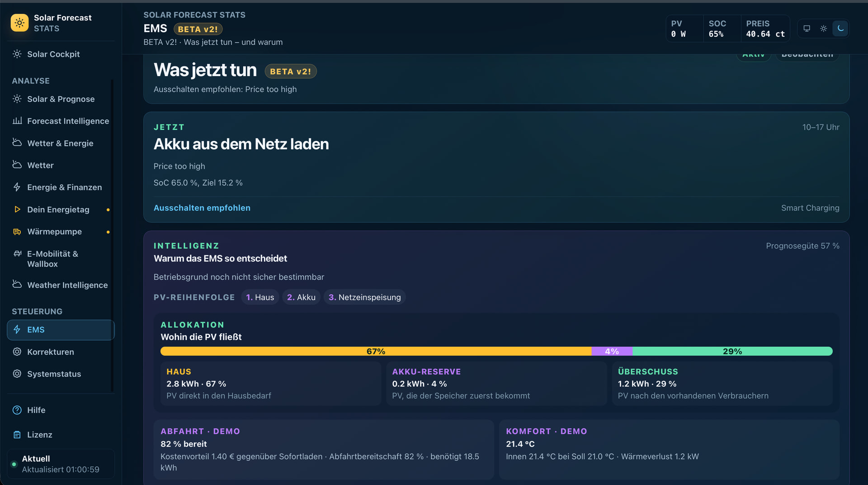Open the Hilfe page
Image resolution: width=868 pixels, height=485 pixels.
point(61,410)
